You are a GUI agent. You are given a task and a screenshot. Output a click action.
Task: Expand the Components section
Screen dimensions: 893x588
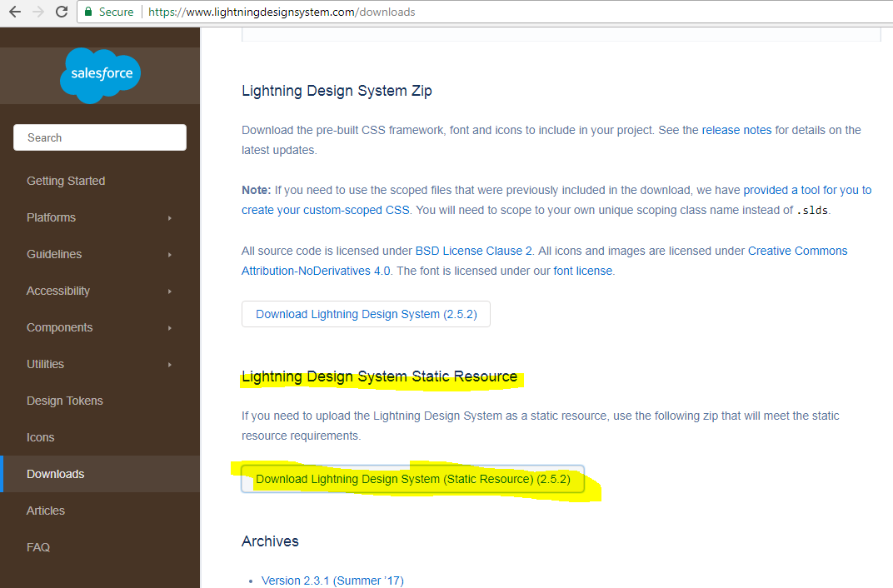click(59, 327)
